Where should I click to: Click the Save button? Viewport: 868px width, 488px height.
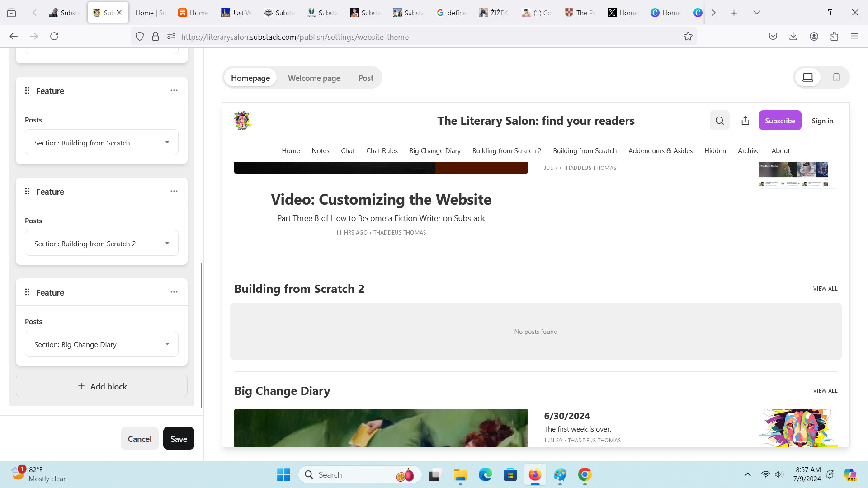pyautogui.click(x=179, y=438)
